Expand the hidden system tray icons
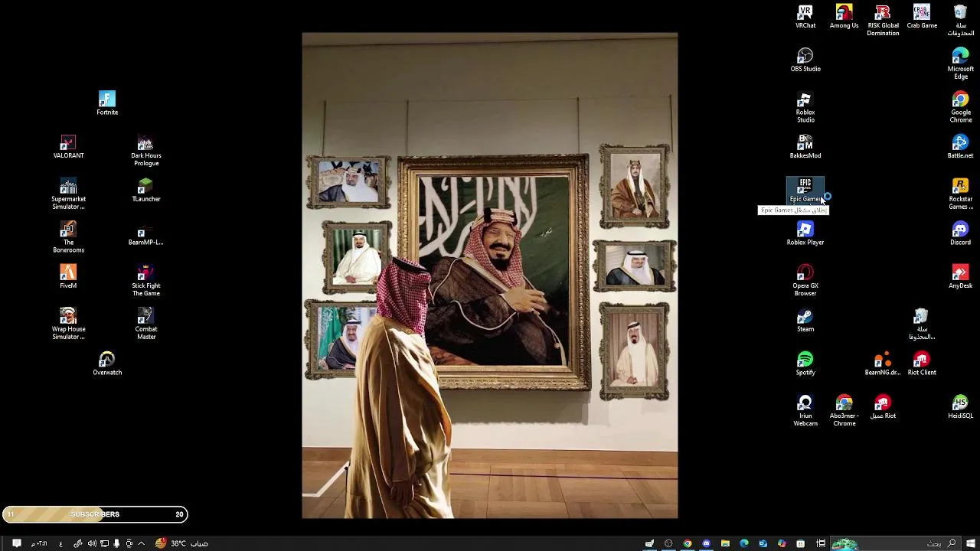The image size is (980, 551). coord(142,543)
